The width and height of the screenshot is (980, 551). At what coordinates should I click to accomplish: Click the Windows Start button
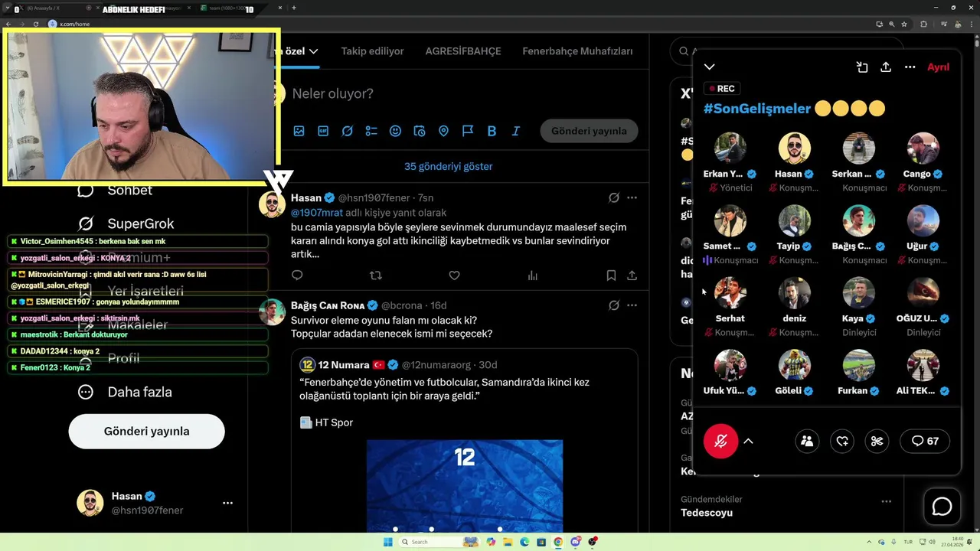tap(388, 542)
